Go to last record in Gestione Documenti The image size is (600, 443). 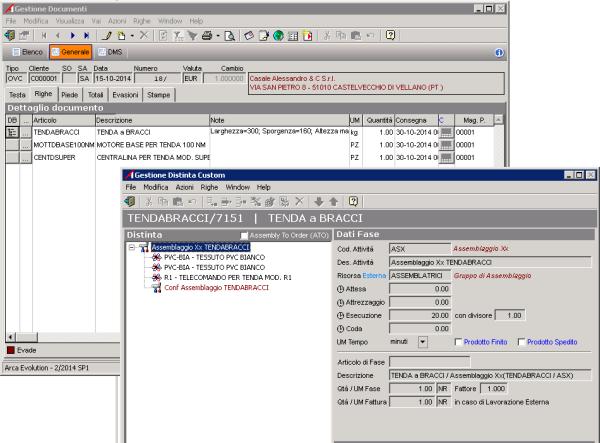(86, 36)
